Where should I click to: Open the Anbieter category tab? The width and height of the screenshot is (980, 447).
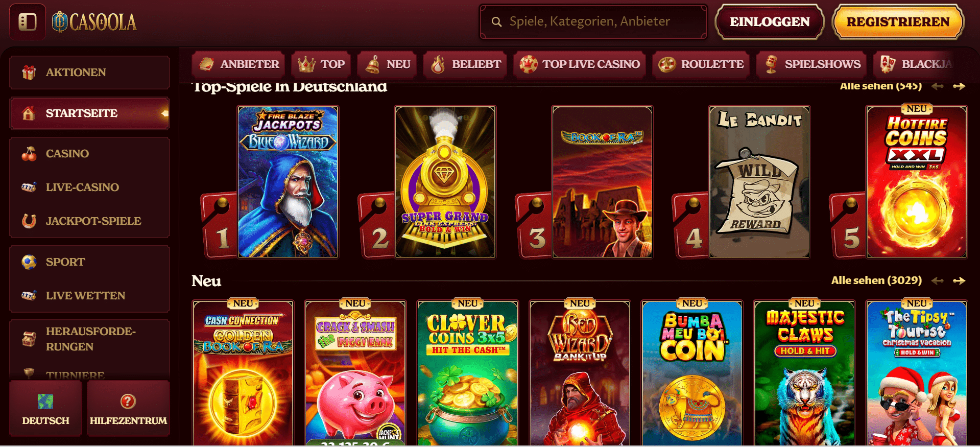(x=238, y=64)
